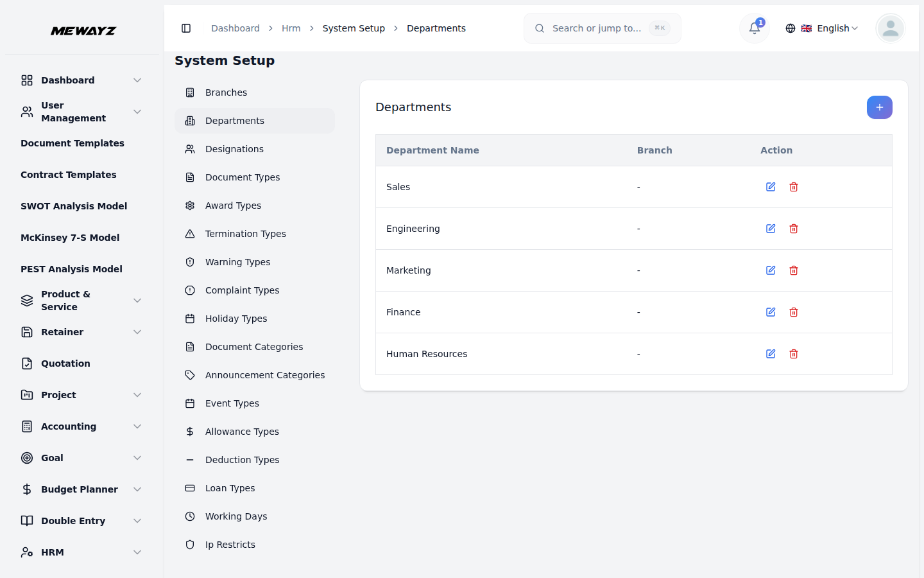The image size is (924, 578).
Task: Open Warning Types setup page
Action: (255, 262)
